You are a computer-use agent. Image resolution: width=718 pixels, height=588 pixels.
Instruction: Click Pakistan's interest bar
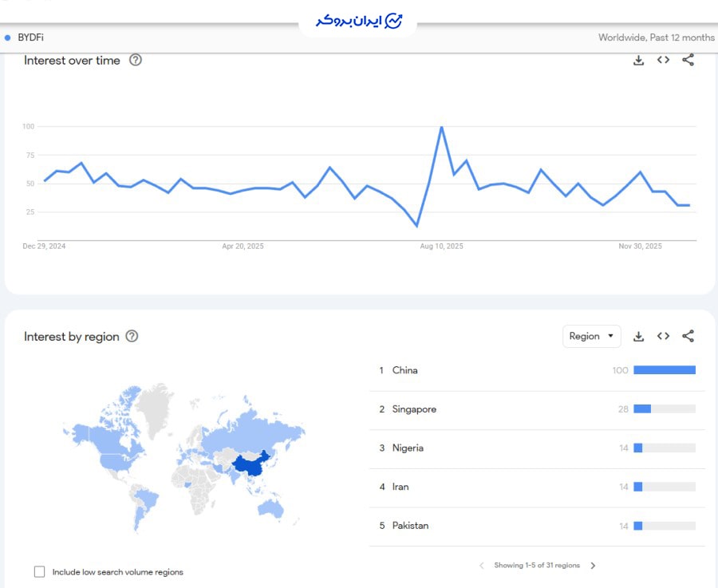[x=665, y=526]
